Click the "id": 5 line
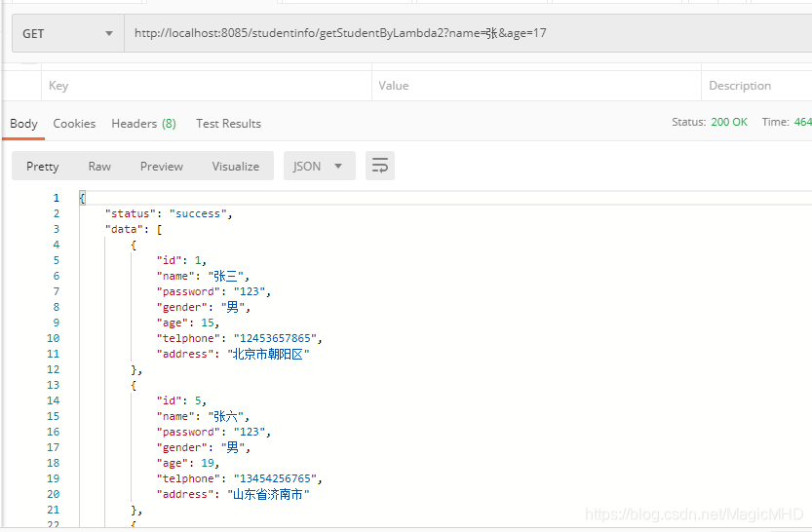 pos(181,400)
